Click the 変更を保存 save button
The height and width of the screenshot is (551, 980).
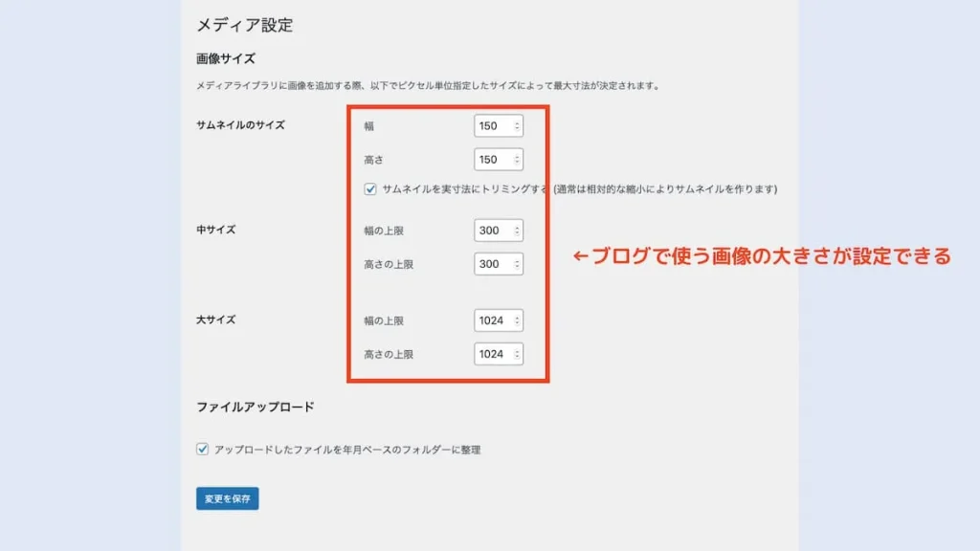click(x=228, y=498)
